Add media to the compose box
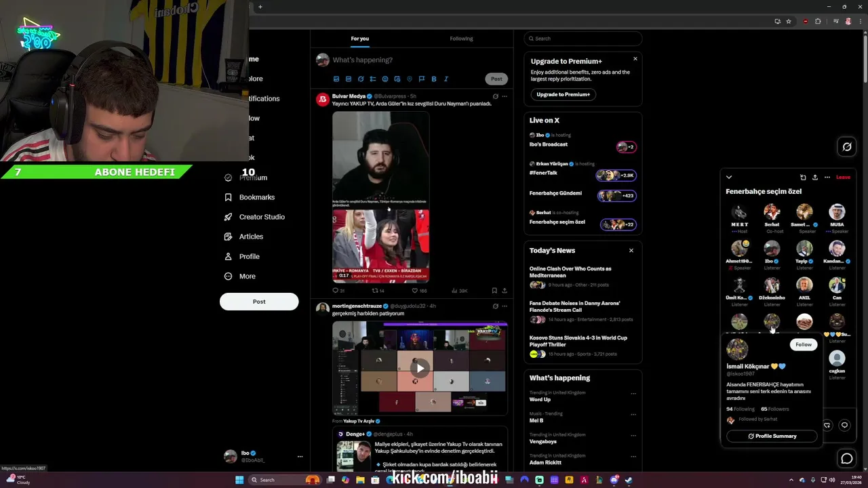Viewport: 868px width, 488px height. pos(336,79)
